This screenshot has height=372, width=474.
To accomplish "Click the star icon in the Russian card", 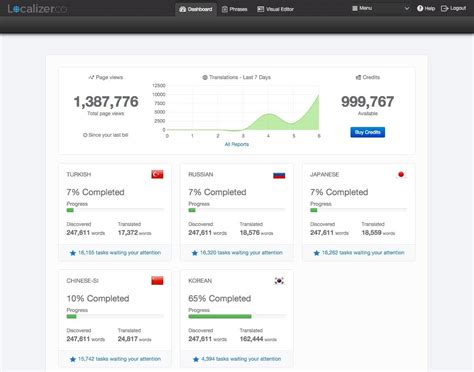I will (x=195, y=253).
